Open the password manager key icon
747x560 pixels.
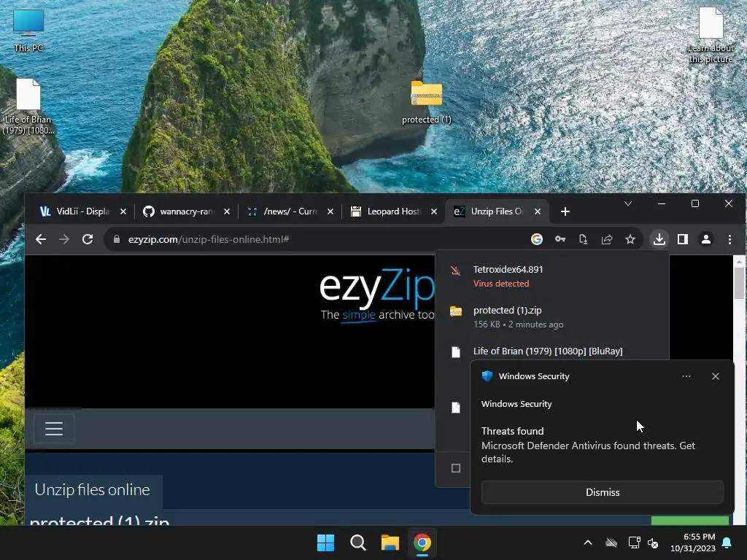tap(560, 239)
